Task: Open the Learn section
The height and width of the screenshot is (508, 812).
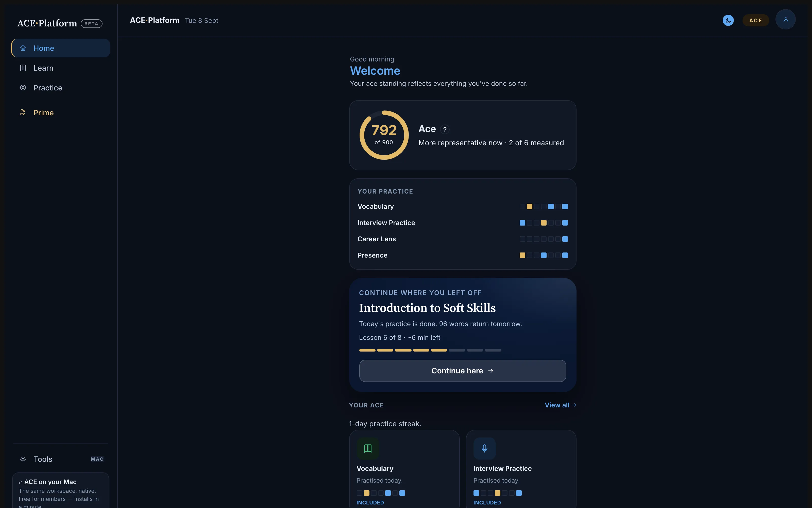Action: (x=60, y=68)
